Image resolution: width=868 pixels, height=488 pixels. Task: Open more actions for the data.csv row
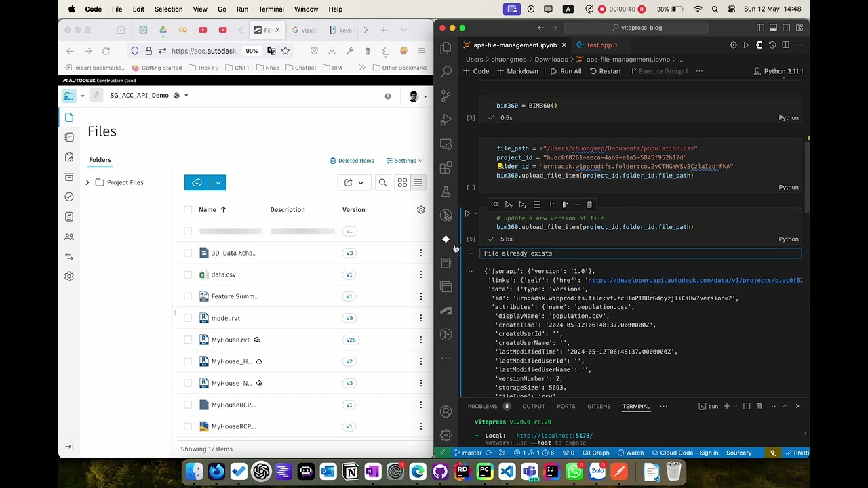[x=420, y=274]
